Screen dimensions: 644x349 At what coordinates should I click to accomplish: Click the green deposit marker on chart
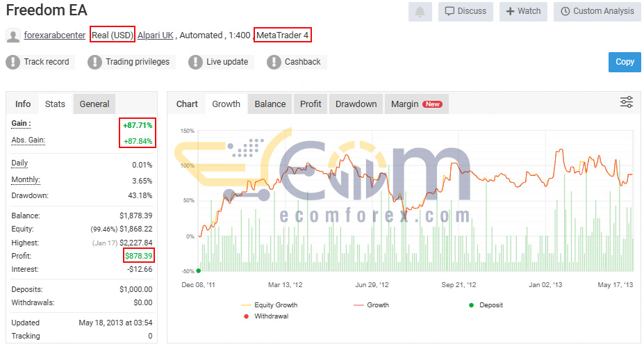coord(199,270)
